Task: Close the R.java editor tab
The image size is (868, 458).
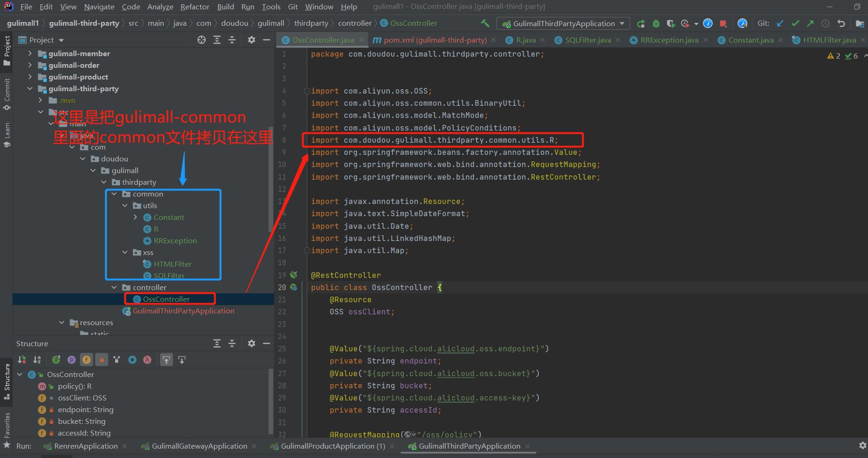Action: tap(542, 40)
